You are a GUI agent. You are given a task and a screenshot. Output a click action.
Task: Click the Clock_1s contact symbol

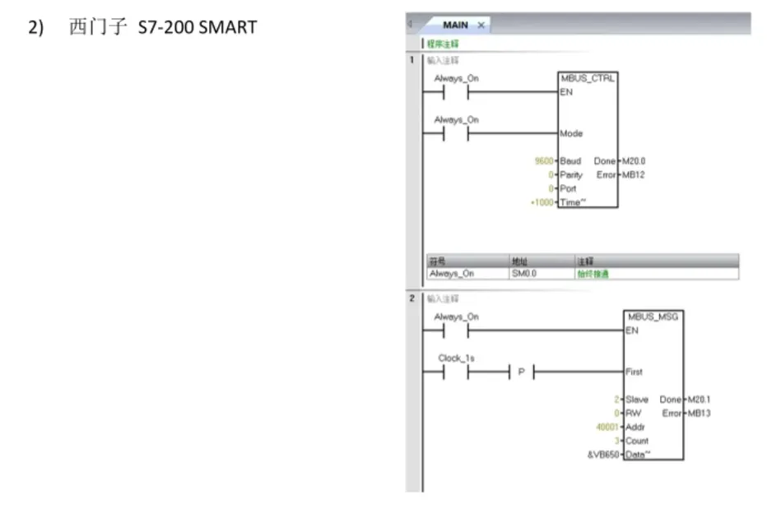click(456, 372)
